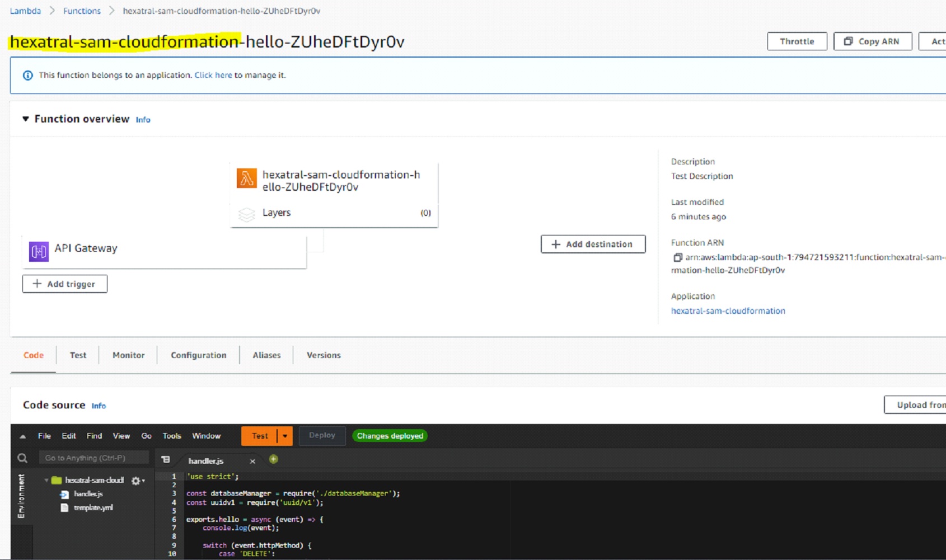Image resolution: width=946 pixels, height=560 pixels.
Task: Open the Monitor tab
Action: pyautogui.click(x=128, y=355)
